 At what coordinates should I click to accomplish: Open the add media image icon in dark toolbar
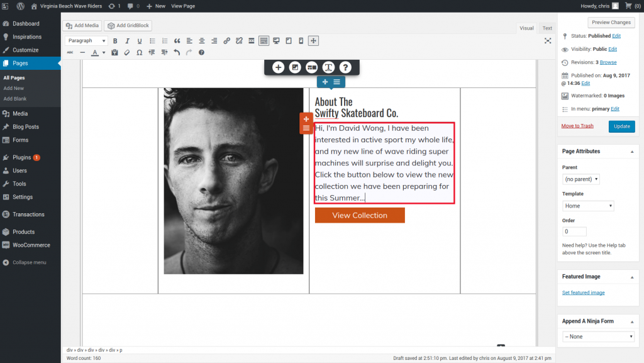tap(295, 67)
